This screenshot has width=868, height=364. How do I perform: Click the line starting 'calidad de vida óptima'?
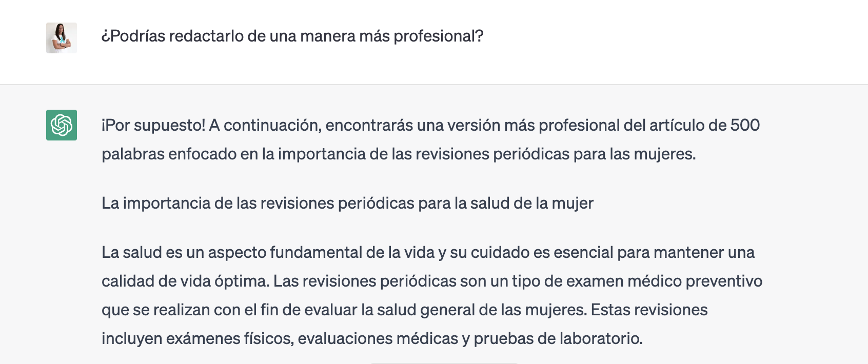click(x=431, y=281)
